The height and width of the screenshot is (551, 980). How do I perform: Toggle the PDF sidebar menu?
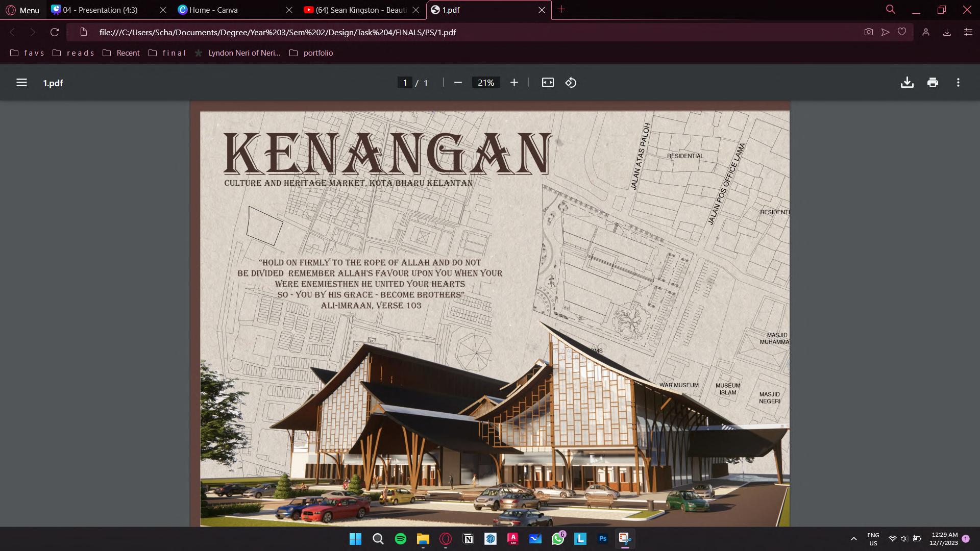(21, 83)
